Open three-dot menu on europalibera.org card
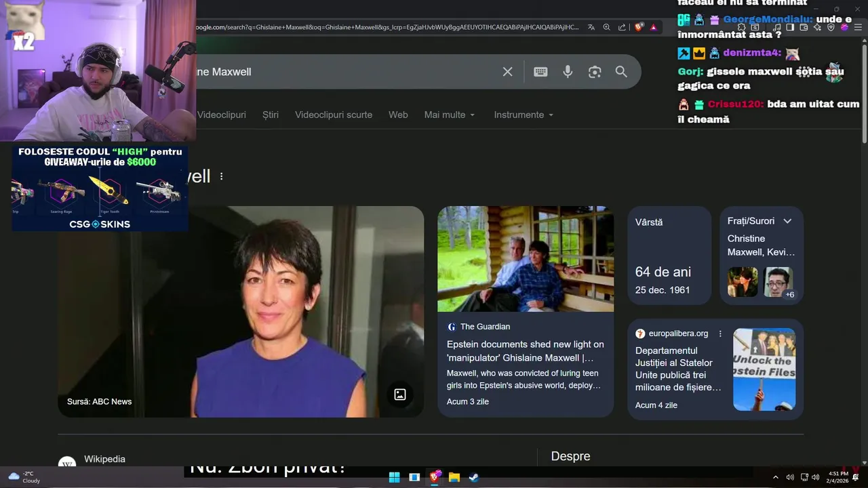Image resolution: width=868 pixels, height=488 pixels. pyautogui.click(x=720, y=333)
